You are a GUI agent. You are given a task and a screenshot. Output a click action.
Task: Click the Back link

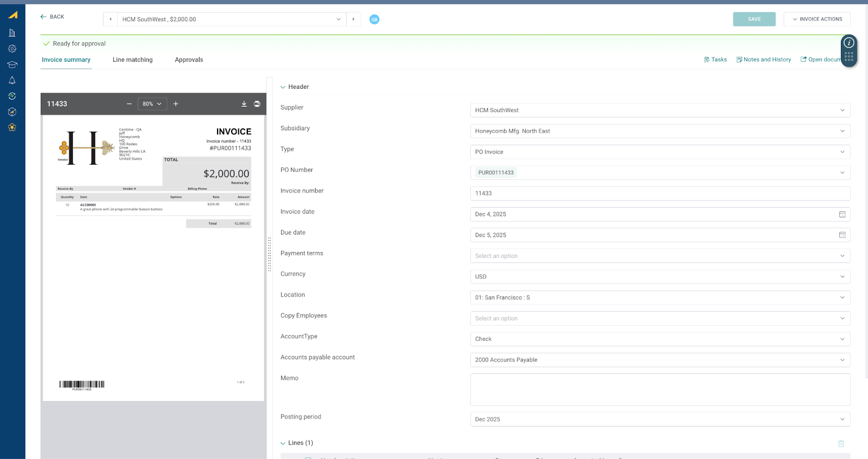[x=52, y=17]
